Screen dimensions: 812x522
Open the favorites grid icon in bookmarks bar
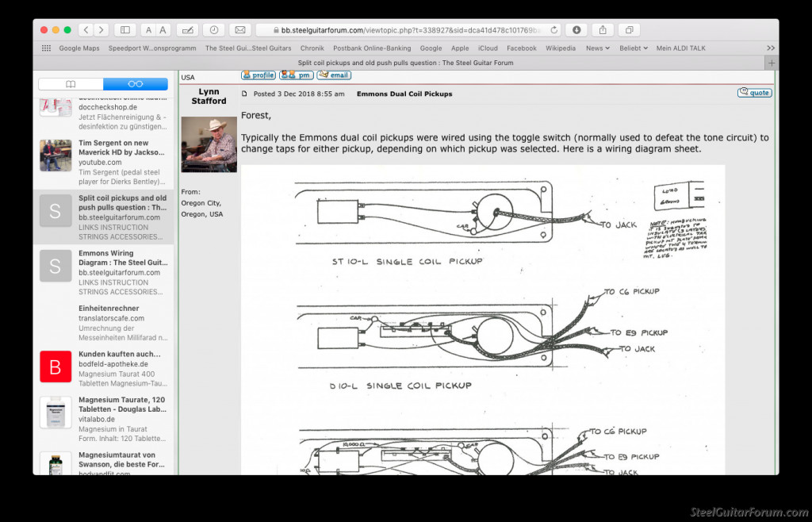[x=47, y=48]
